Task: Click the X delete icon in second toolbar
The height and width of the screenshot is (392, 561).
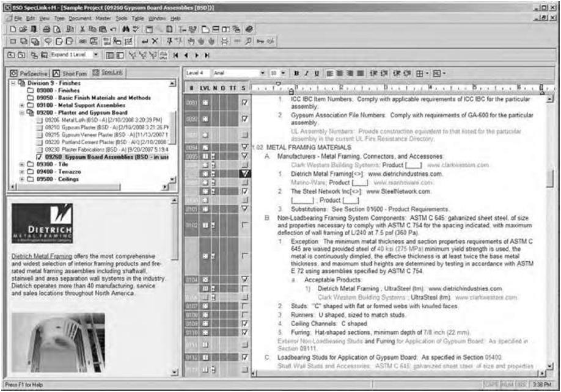Action: pos(155,42)
